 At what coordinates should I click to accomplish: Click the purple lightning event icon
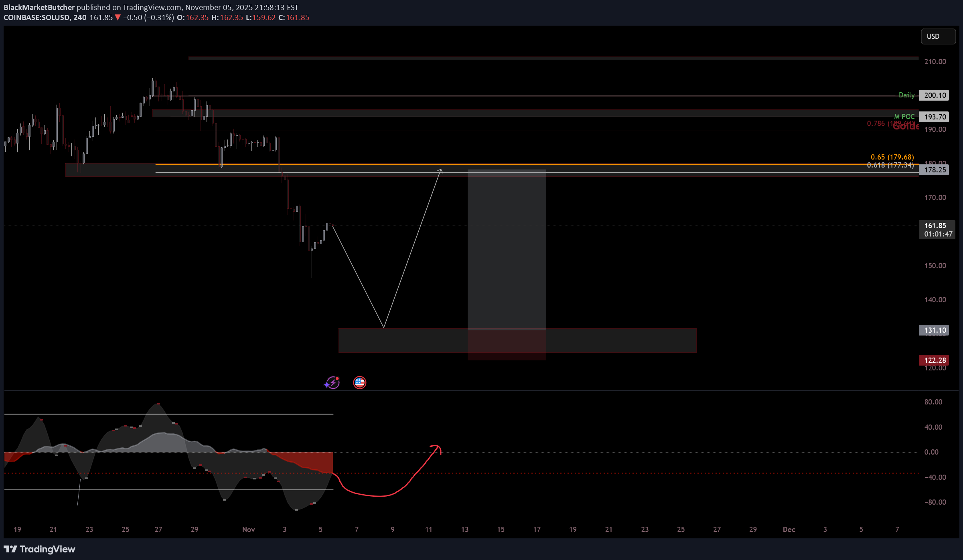click(x=332, y=383)
